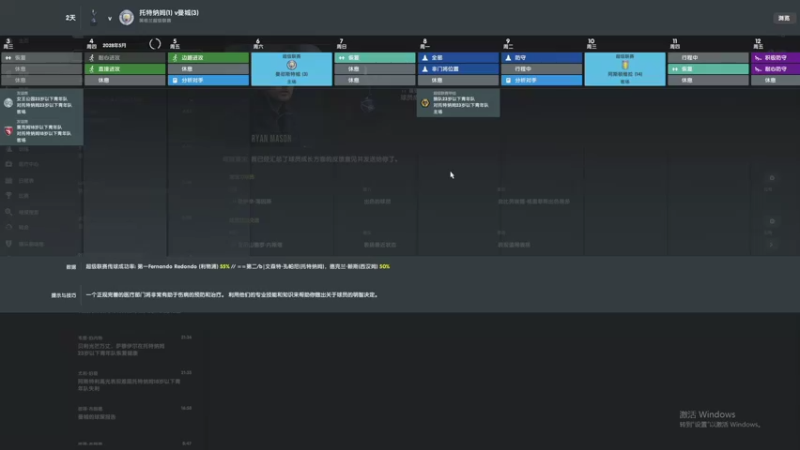Select the Friday 5 day header
800x450 pixels.
tap(175, 43)
